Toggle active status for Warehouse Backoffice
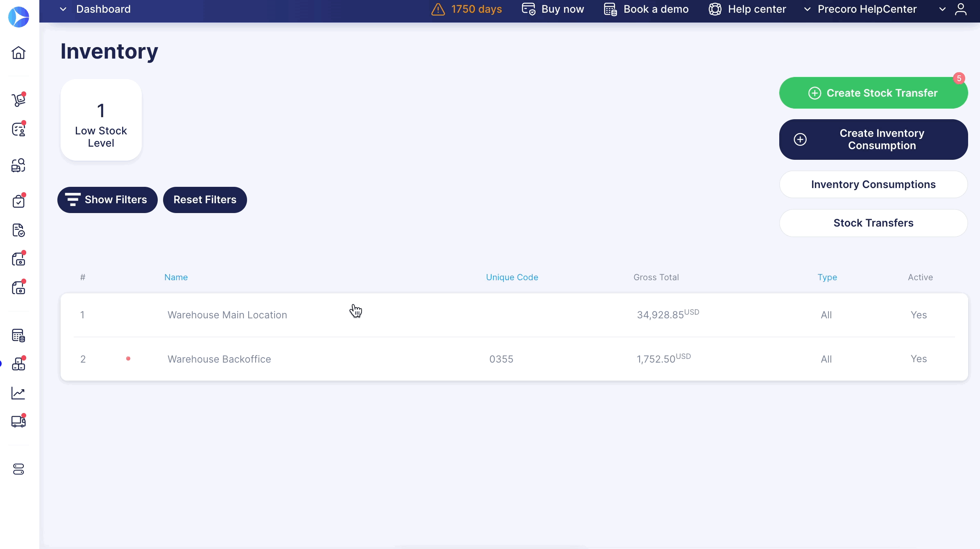This screenshot has height=549, width=980. (x=919, y=358)
